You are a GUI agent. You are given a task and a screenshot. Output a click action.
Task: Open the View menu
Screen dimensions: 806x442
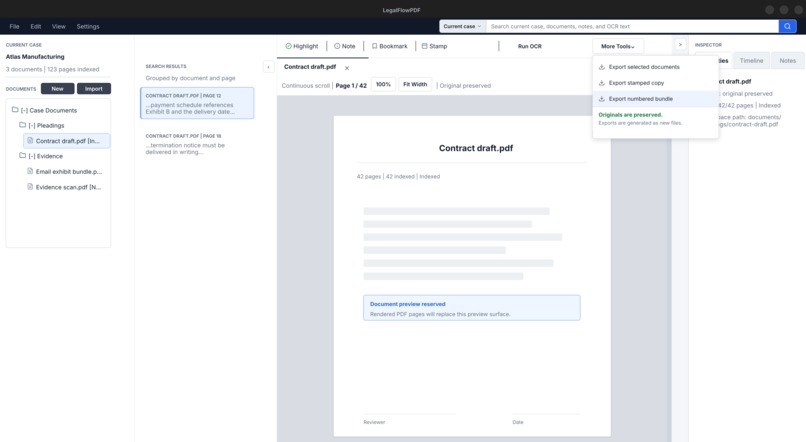[59, 26]
